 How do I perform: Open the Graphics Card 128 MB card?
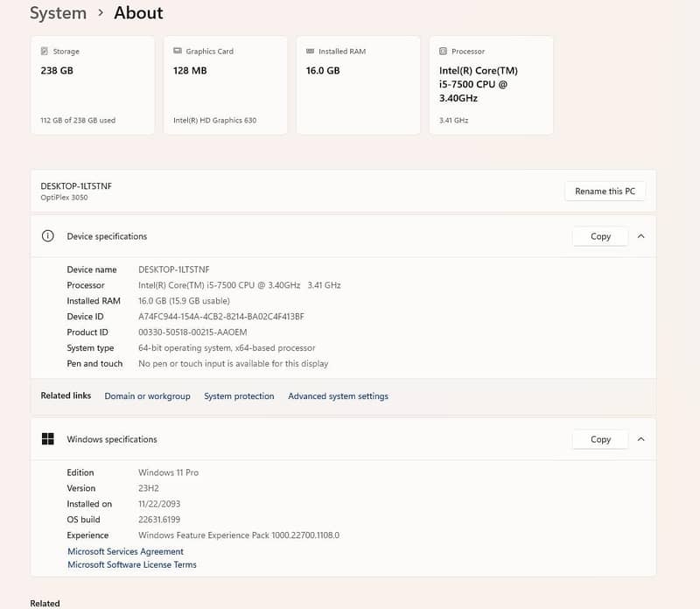(226, 85)
